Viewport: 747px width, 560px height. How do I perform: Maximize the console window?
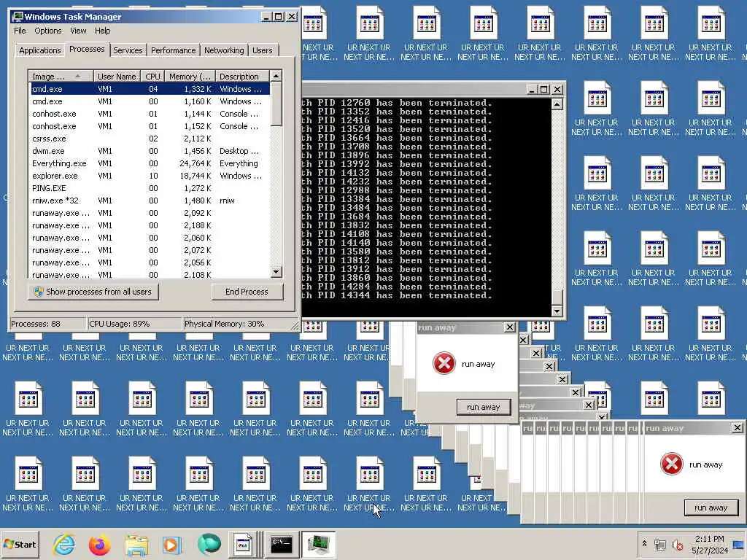pyautogui.click(x=544, y=89)
